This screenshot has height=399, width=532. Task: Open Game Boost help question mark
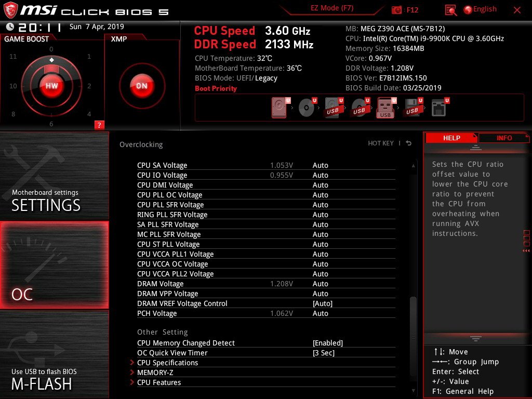99,125
